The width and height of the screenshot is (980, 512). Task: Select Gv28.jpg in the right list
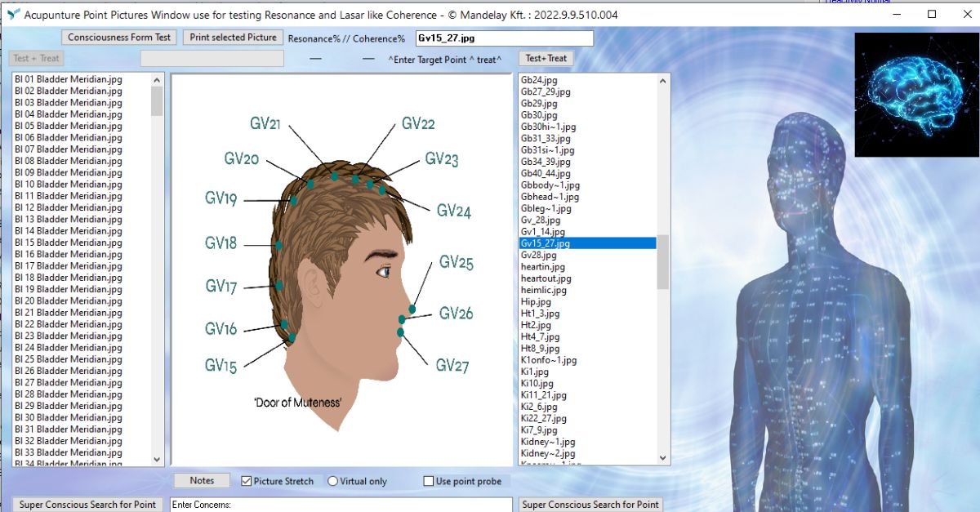point(539,255)
